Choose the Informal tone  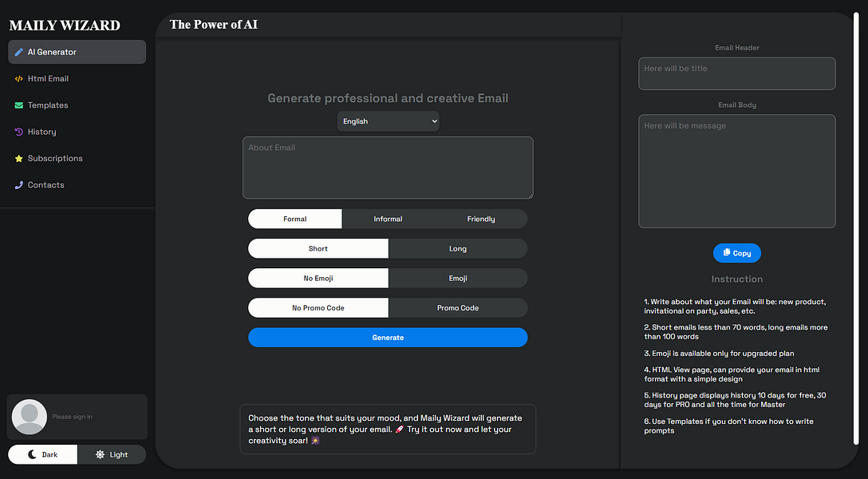click(x=388, y=219)
